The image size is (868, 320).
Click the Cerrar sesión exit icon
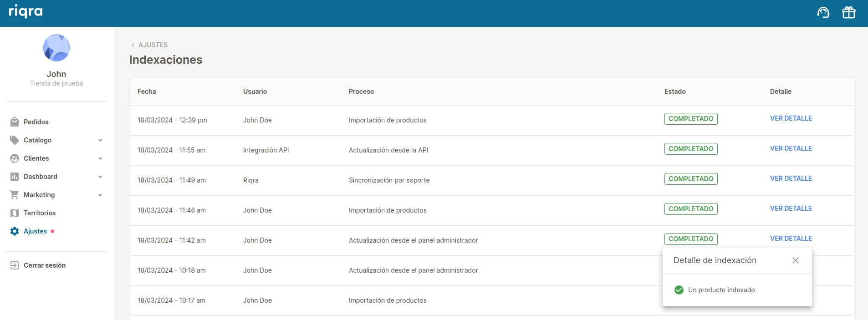(15, 265)
